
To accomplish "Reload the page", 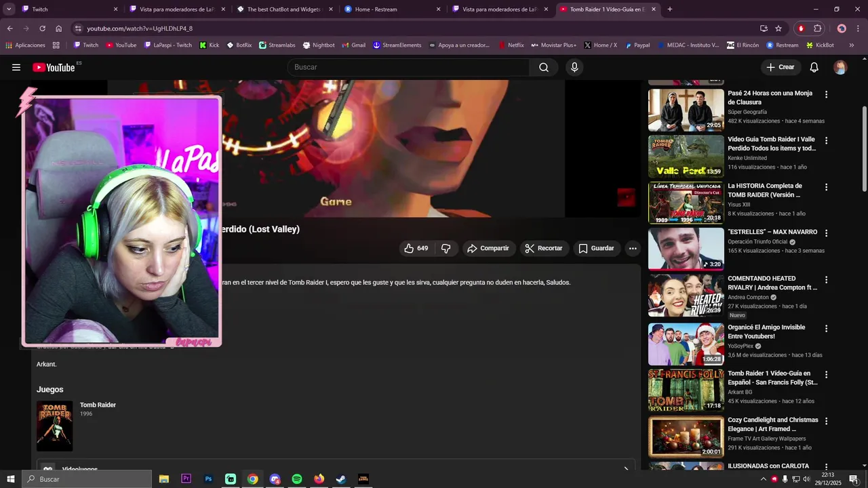I will 42,28.
